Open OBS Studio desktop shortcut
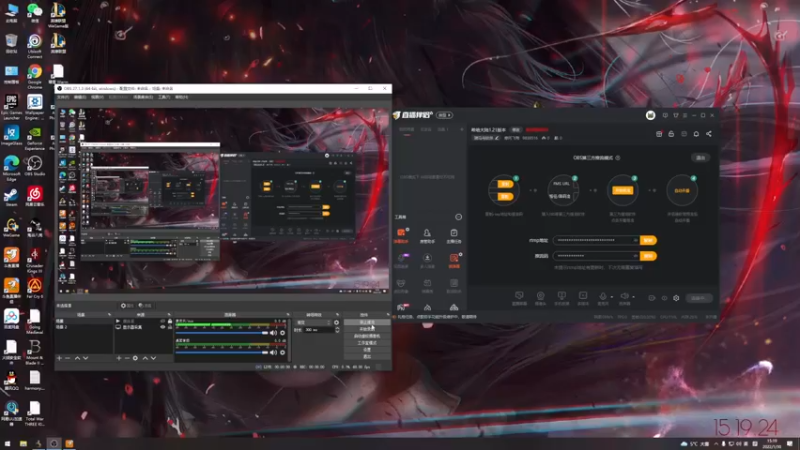 35,166
